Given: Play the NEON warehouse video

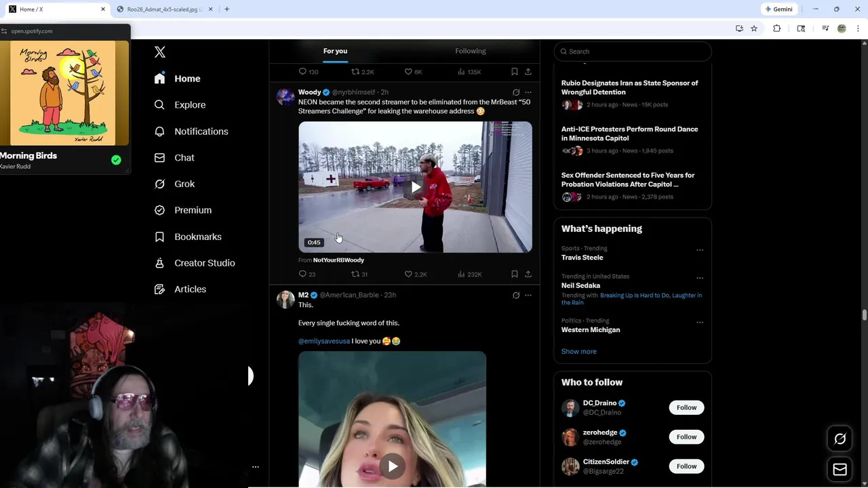Looking at the screenshot, I should point(415,187).
